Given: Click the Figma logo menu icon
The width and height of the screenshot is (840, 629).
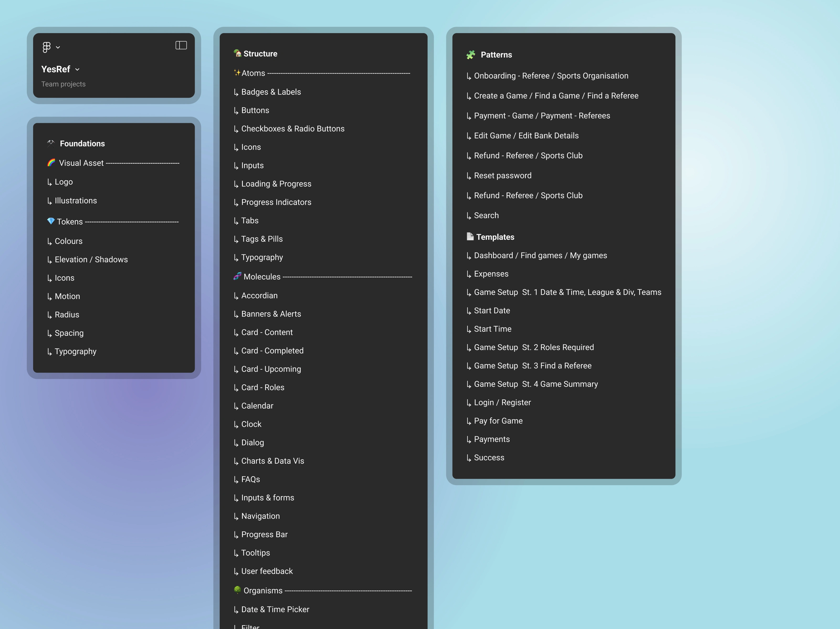Looking at the screenshot, I should point(46,47).
